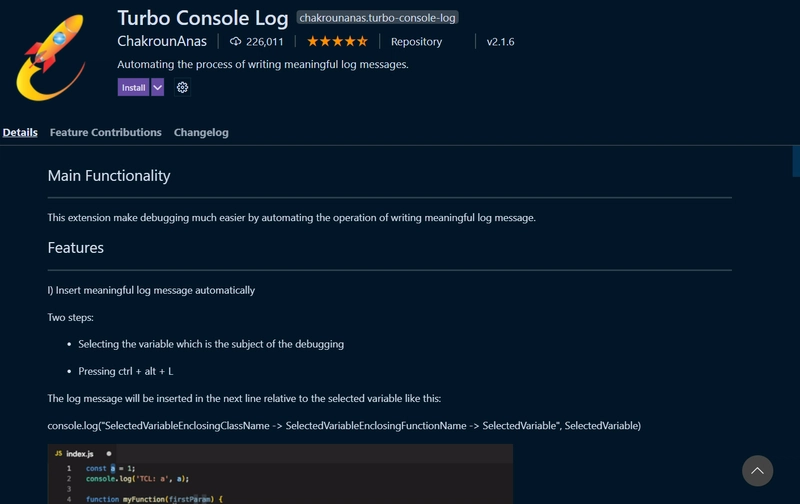Click the code demo preview image
Screen dimensions: 800x504
(280, 474)
